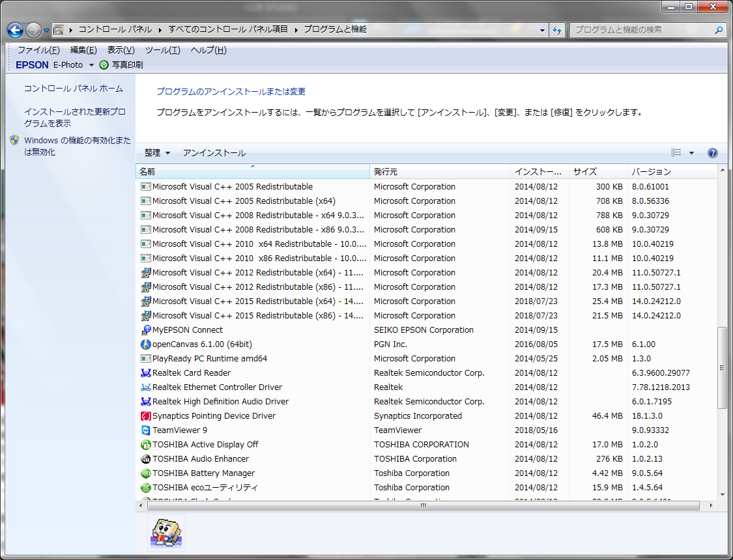Open the help question mark icon

pos(712,153)
